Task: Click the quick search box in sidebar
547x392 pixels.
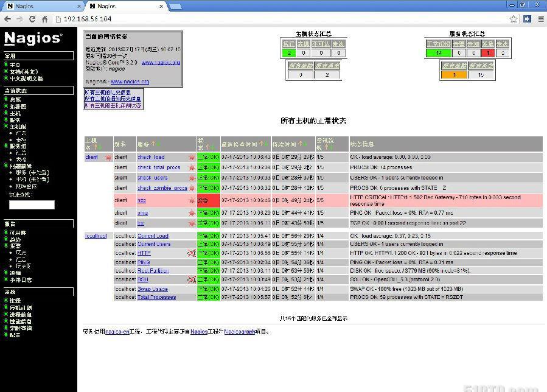Action: 32,205
